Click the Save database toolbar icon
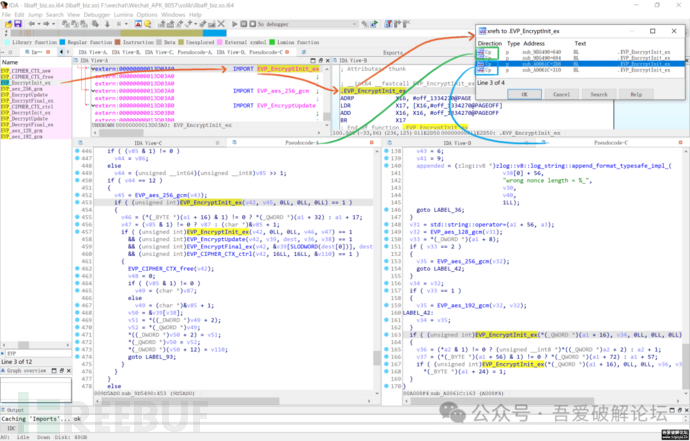The width and height of the screenshot is (690, 441). (16, 23)
